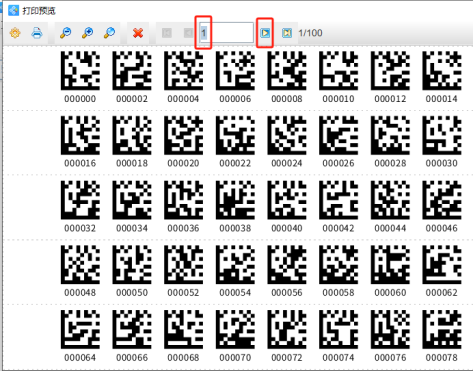Select Data Matrix code labeled 000028
The image size is (474, 371).
click(390, 135)
